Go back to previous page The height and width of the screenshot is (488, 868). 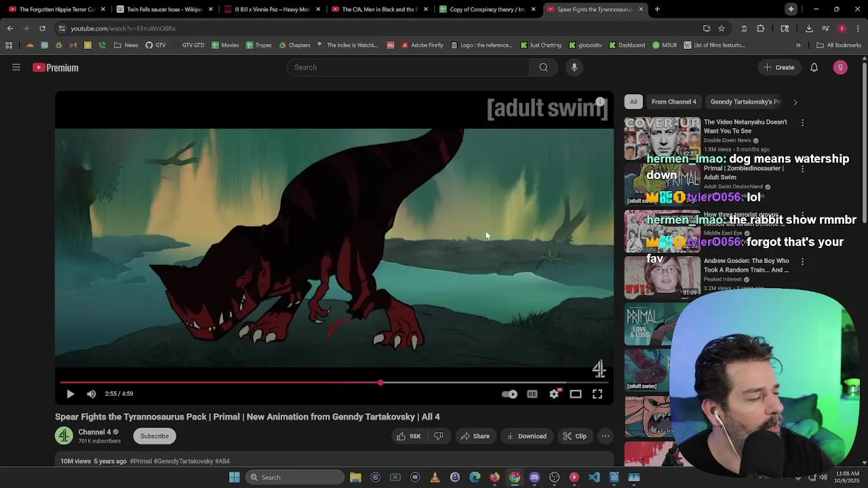tap(9, 28)
